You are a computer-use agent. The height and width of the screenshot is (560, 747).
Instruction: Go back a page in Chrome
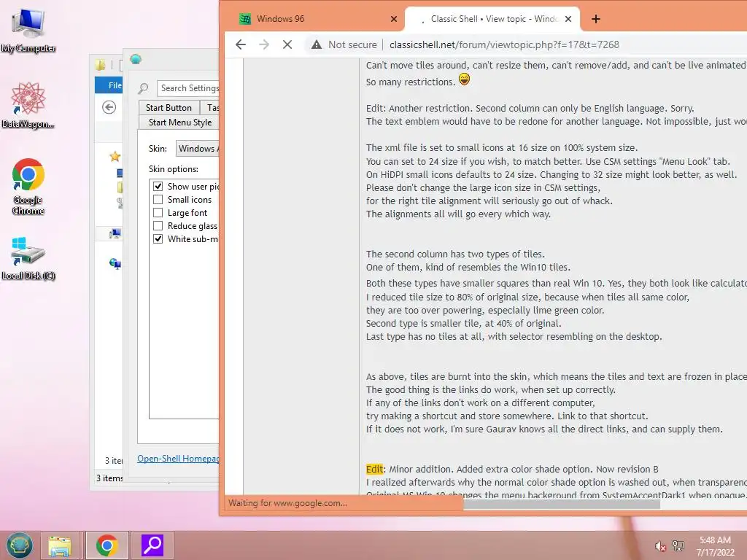click(241, 44)
